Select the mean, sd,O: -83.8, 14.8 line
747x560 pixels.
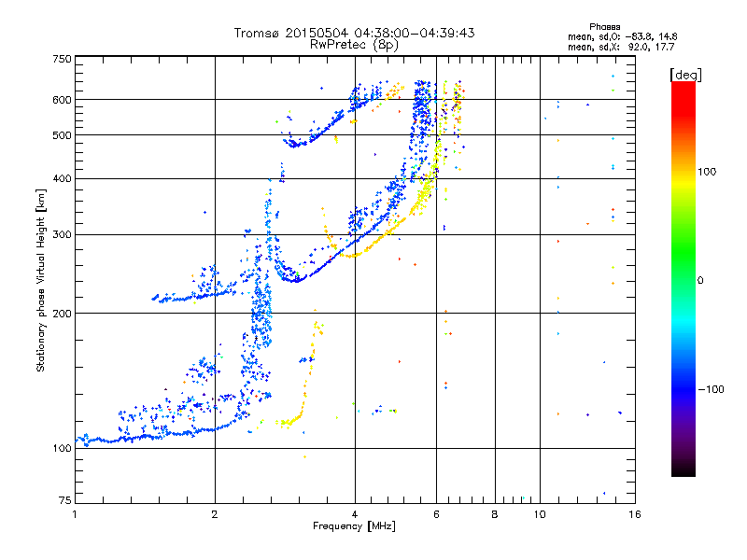tap(622, 36)
